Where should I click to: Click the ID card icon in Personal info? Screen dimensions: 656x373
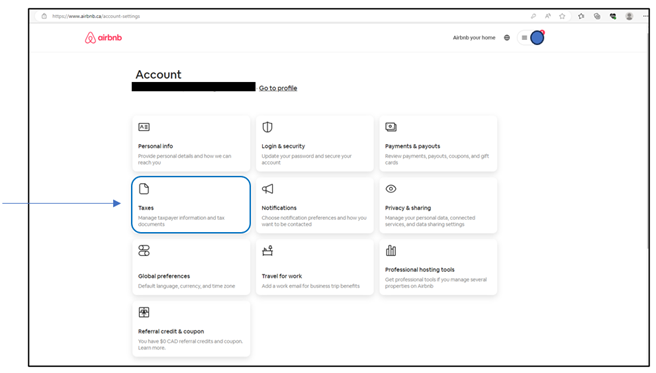pyautogui.click(x=144, y=127)
